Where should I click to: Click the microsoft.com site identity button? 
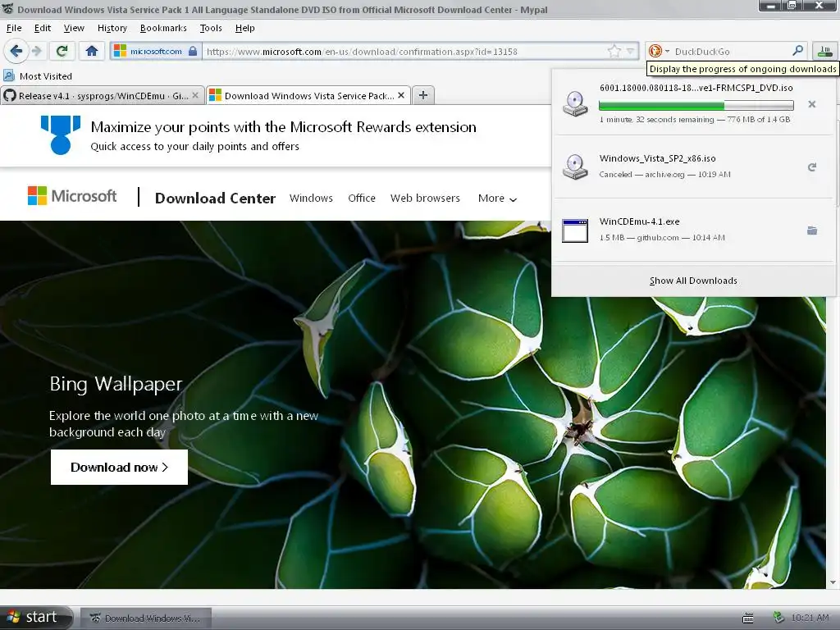(156, 52)
